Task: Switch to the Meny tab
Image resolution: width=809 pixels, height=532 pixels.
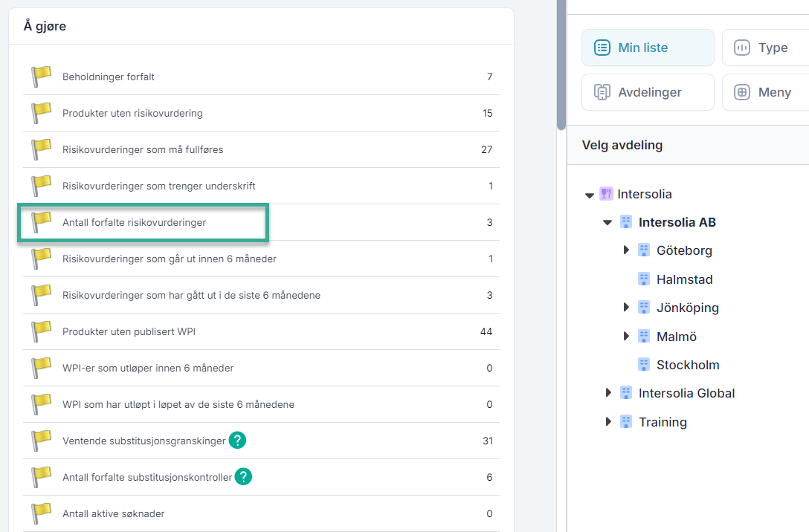Action: coord(766,92)
